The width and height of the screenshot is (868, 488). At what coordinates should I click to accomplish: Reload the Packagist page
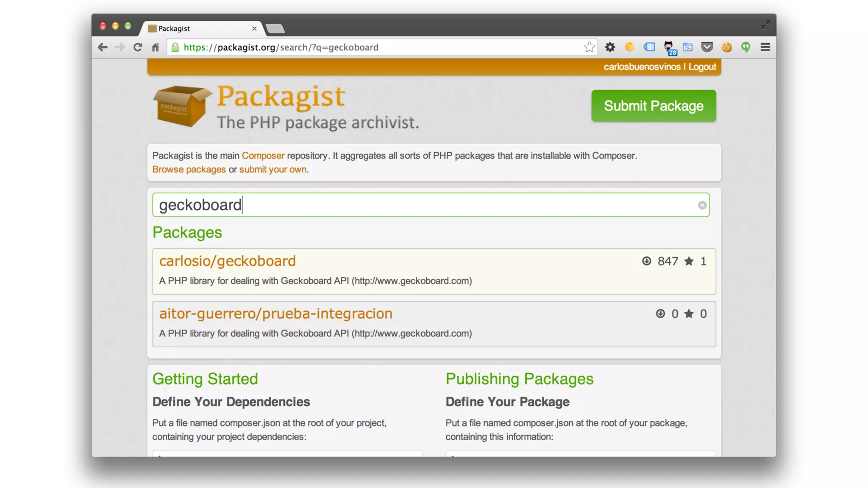138,47
